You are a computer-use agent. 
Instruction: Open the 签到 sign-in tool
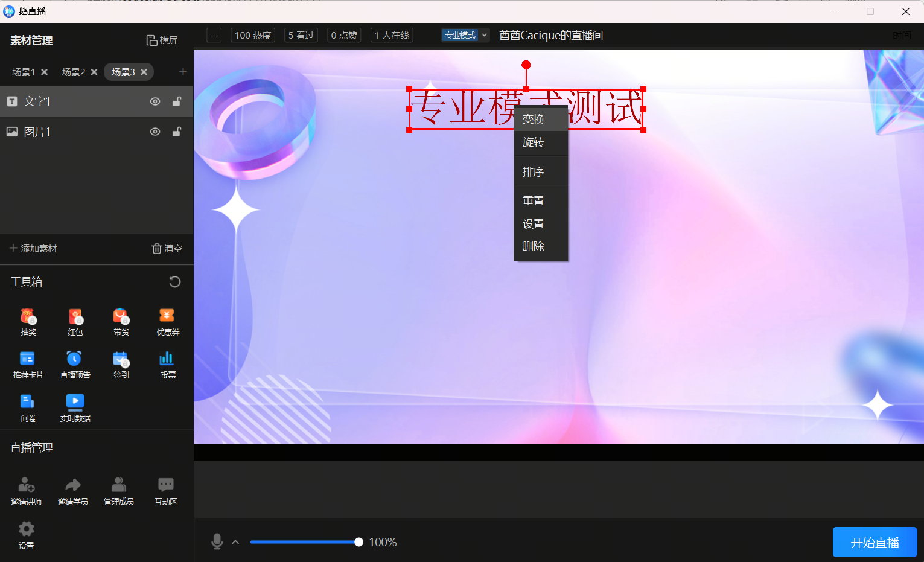click(121, 364)
